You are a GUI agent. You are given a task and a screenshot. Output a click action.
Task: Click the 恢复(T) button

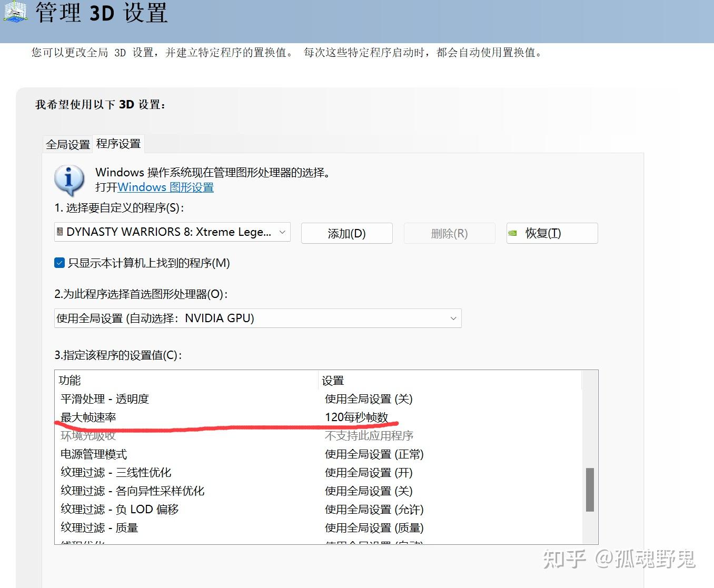click(x=552, y=233)
